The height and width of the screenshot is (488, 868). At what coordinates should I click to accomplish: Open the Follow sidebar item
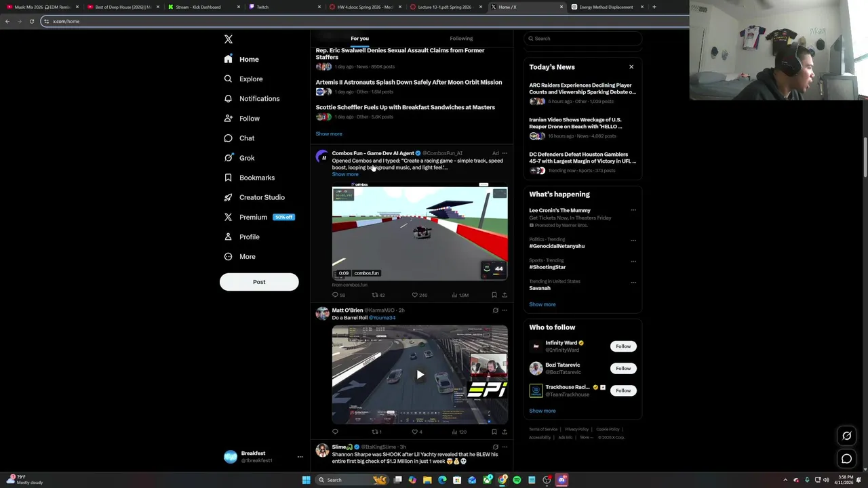coord(242,118)
